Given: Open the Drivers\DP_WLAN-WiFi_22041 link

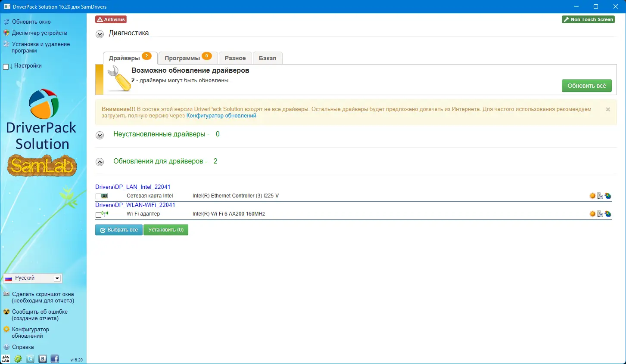Looking at the screenshot, I should click(x=135, y=205).
